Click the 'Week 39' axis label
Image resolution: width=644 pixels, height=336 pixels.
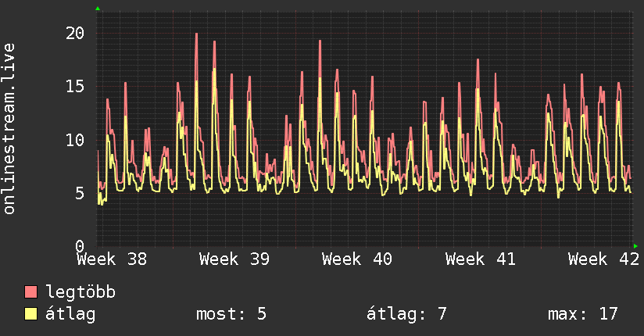coord(234,259)
